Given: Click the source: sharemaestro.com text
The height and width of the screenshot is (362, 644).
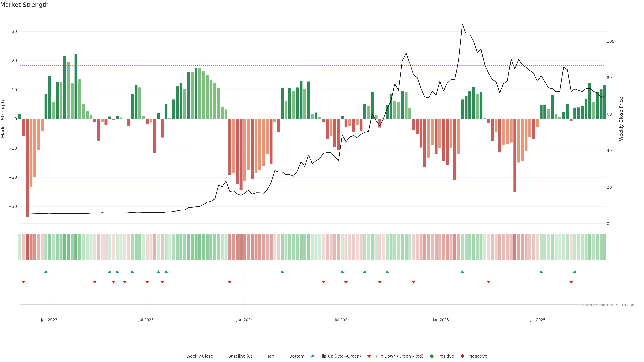Looking at the screenshot, I should [x=609, y=305].
